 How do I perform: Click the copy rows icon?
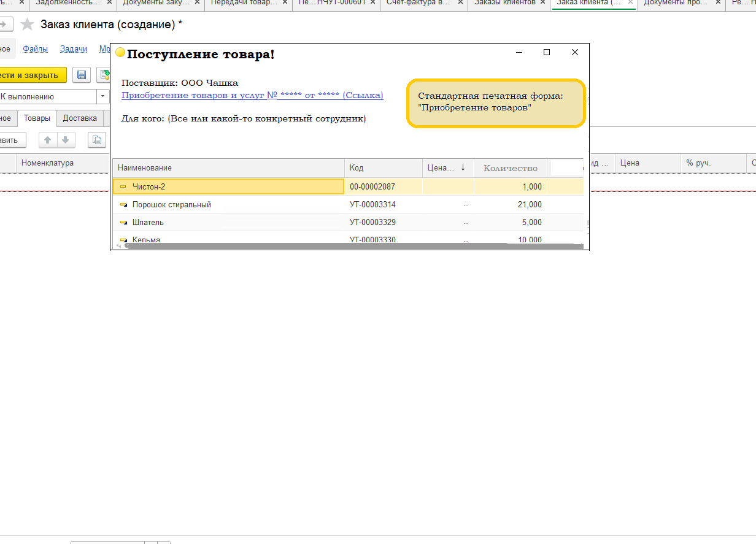96,140
